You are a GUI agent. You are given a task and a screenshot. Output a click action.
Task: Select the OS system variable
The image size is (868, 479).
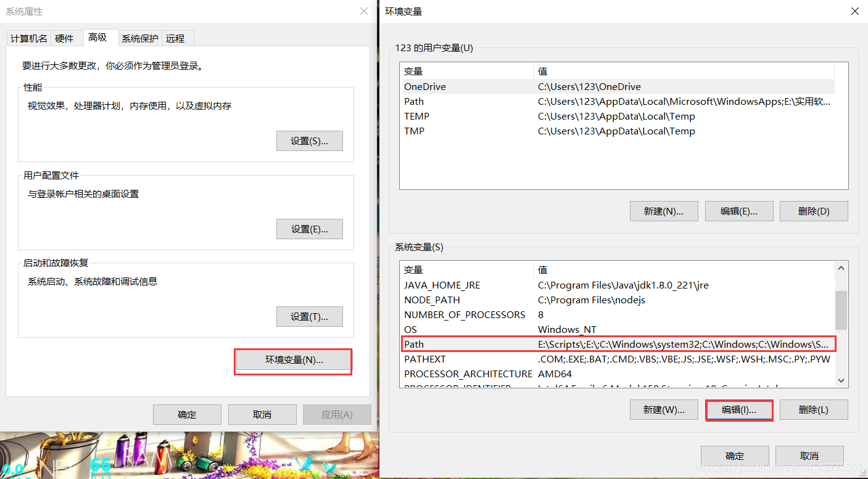point(617,330)
